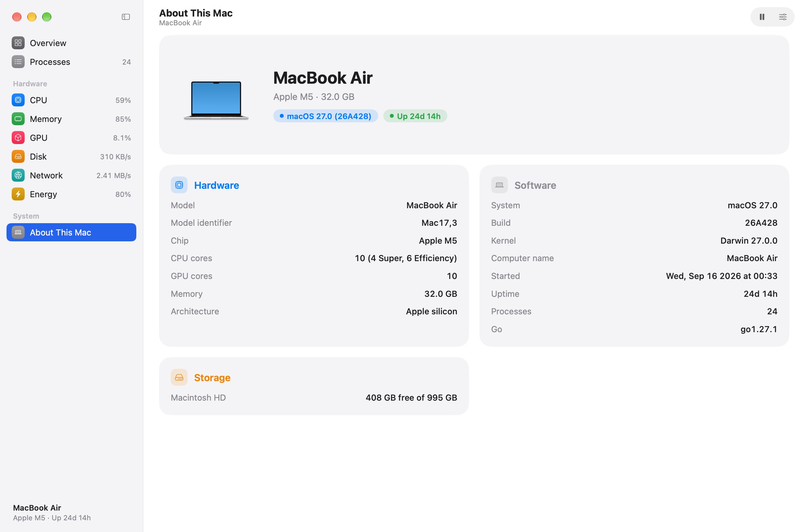Select About This Mac in sidebar
This screenshot has height=532, width=805.
(71, 232)
